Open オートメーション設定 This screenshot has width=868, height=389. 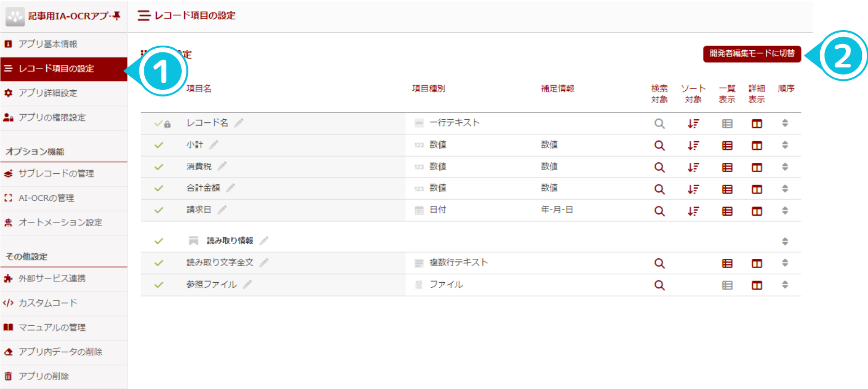click(x=63, y=223)
